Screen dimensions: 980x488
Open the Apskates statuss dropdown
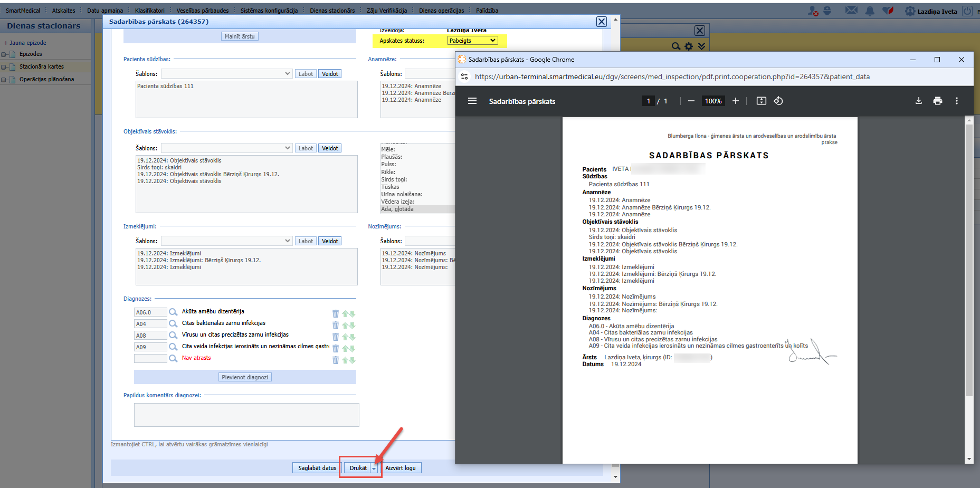click(x=472, y=41)
